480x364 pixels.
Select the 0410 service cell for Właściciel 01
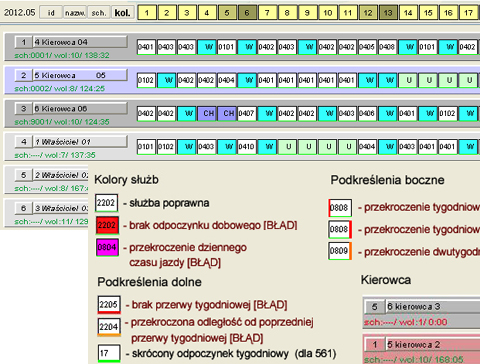pos(247,147)
